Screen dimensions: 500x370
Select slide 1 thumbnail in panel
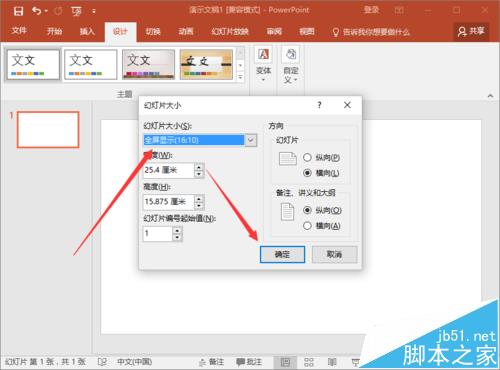(x=48, y=130)
